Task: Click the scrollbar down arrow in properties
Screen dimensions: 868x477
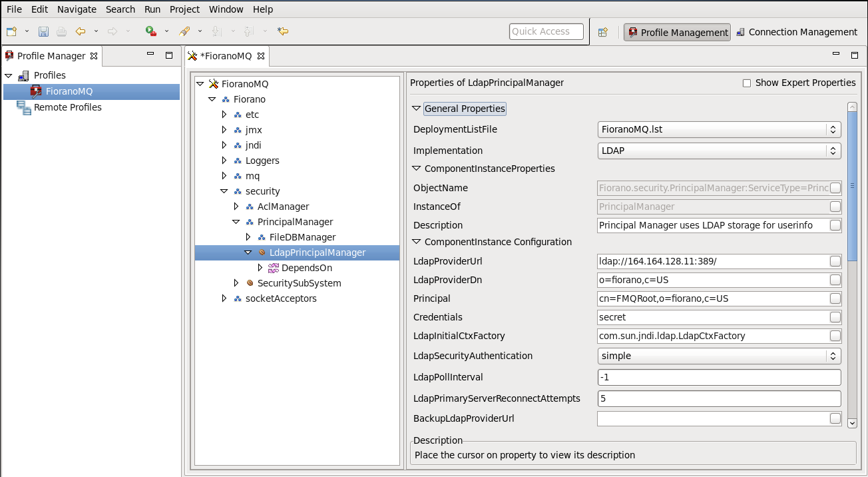Action: (852, 422)
